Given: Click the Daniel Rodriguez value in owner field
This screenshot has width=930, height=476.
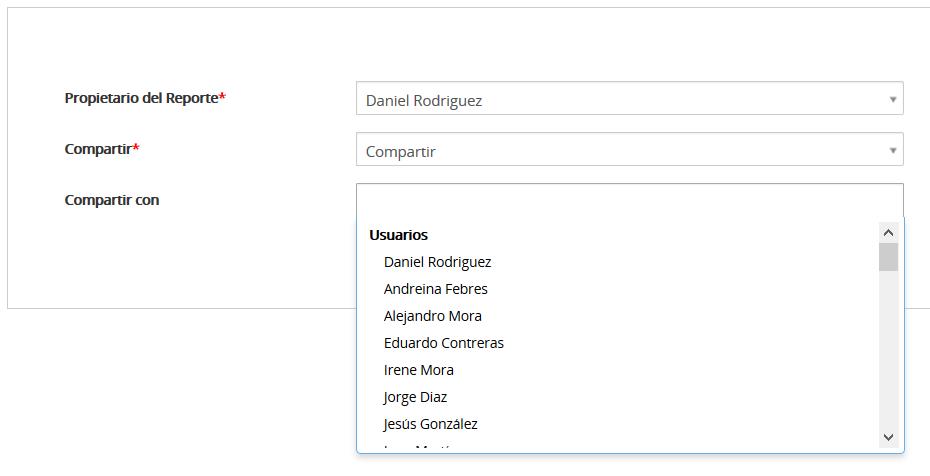Looking at the screenshot, I should (x=424, y=100).
